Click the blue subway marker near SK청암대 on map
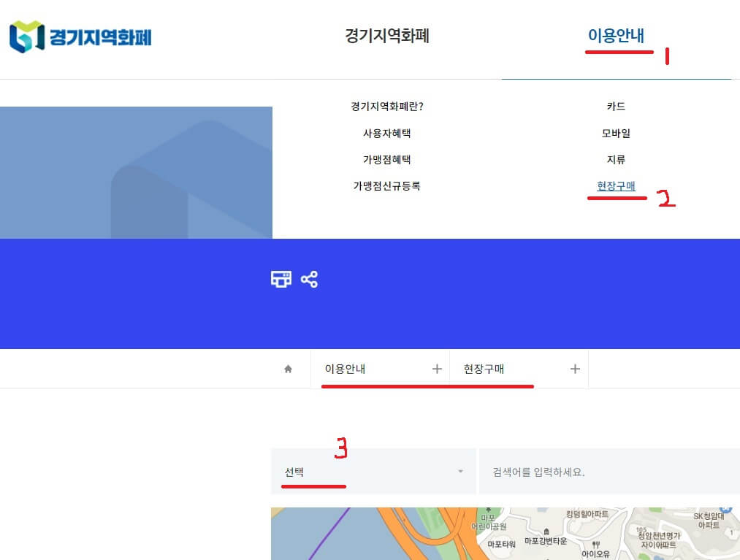740x560 pixels. tap(726, 507)
